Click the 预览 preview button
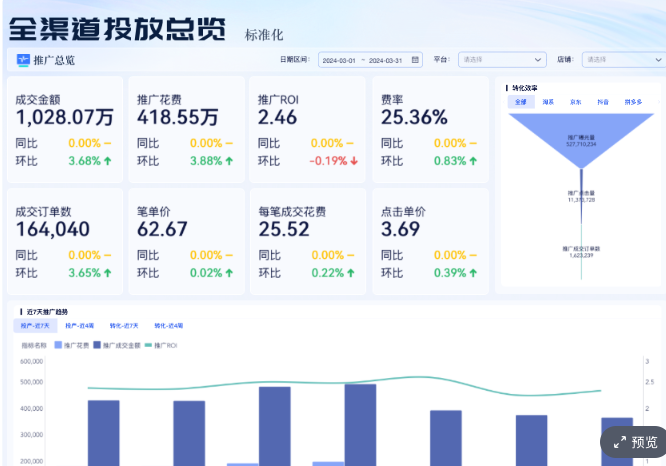Viewport: 666px width, 466px height. tap(635, 442)
